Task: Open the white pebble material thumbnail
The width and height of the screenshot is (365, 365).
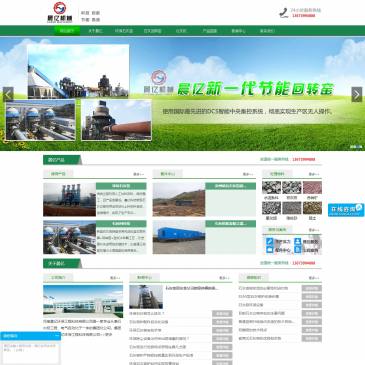Action: [271, 188]
